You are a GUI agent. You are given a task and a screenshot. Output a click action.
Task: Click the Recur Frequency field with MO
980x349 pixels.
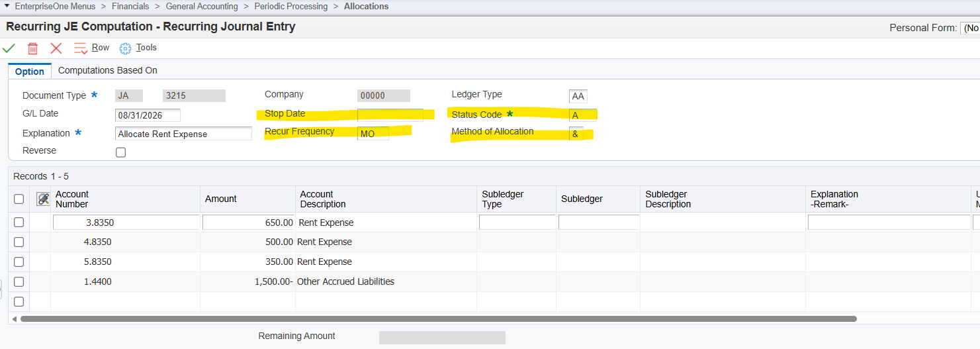(373, 133)
